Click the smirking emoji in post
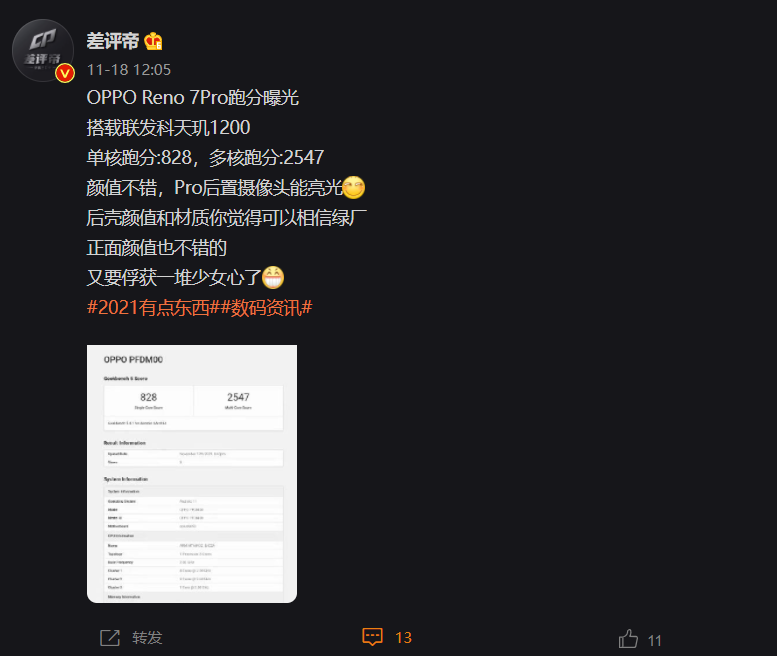This screenshot has height=656, width=777. 354,188
